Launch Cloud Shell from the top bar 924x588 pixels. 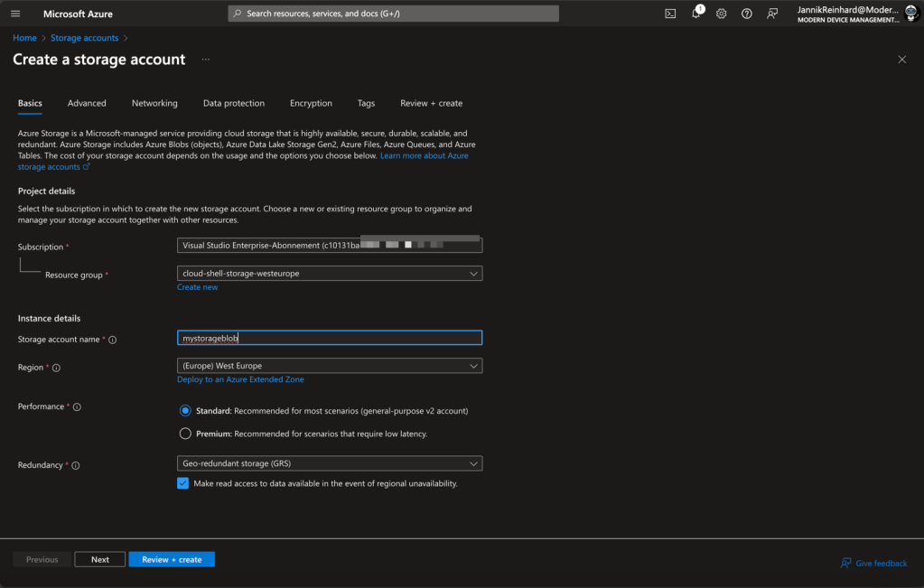pos(670,14)
